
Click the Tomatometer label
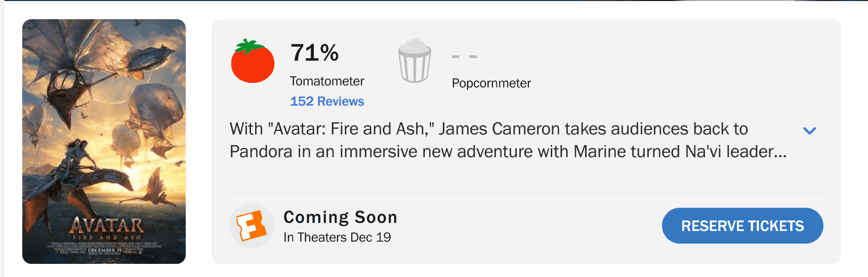click(x=327, y=81)
